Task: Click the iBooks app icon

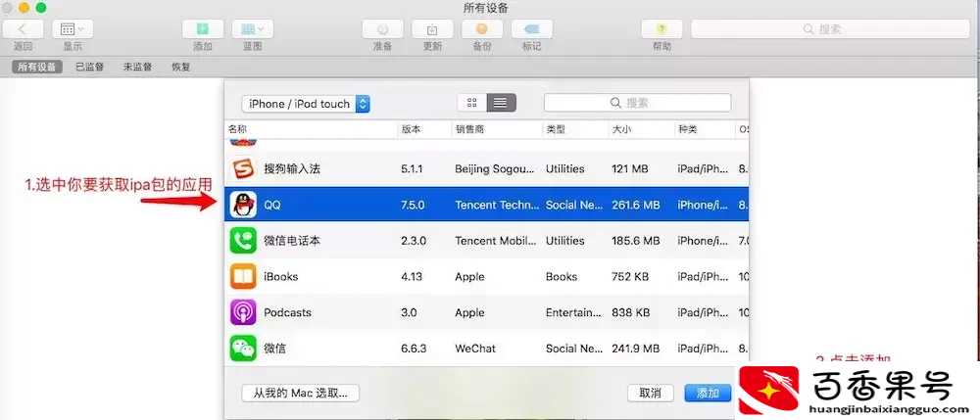Action: click(x=243, y=276)
